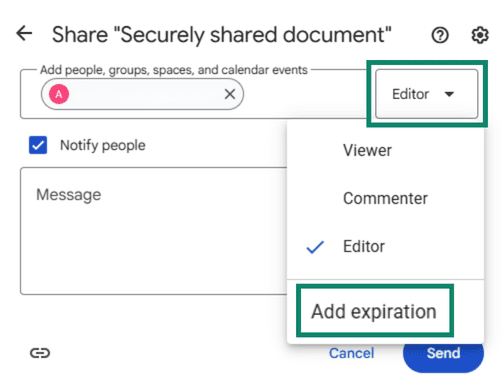504x392 pixels.
Task: Open the help question mark icon
Action: click(440, 35)
